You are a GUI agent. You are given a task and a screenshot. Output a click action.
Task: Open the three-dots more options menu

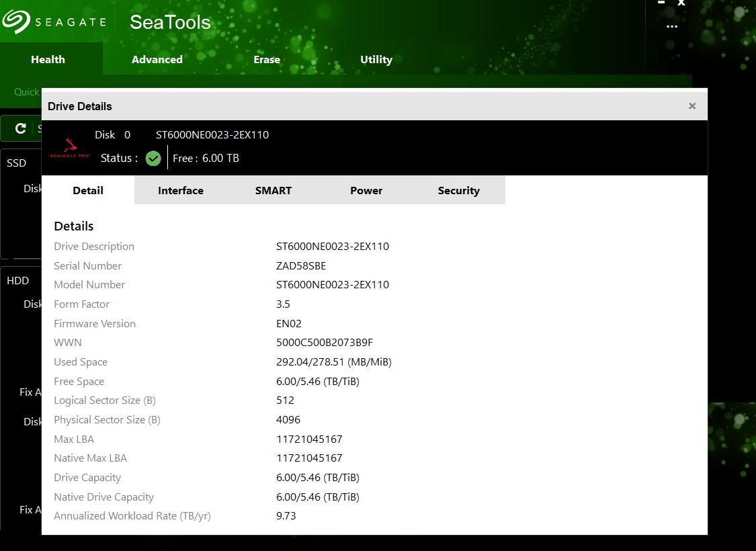(671, 27)
